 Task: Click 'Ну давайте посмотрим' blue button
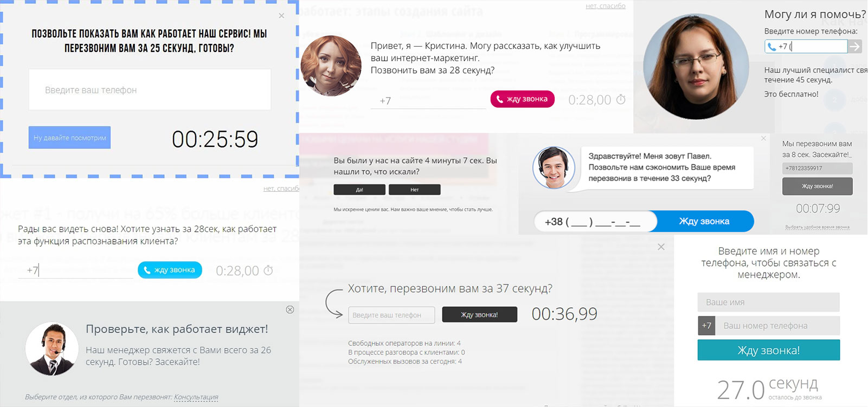pos(69,138)
